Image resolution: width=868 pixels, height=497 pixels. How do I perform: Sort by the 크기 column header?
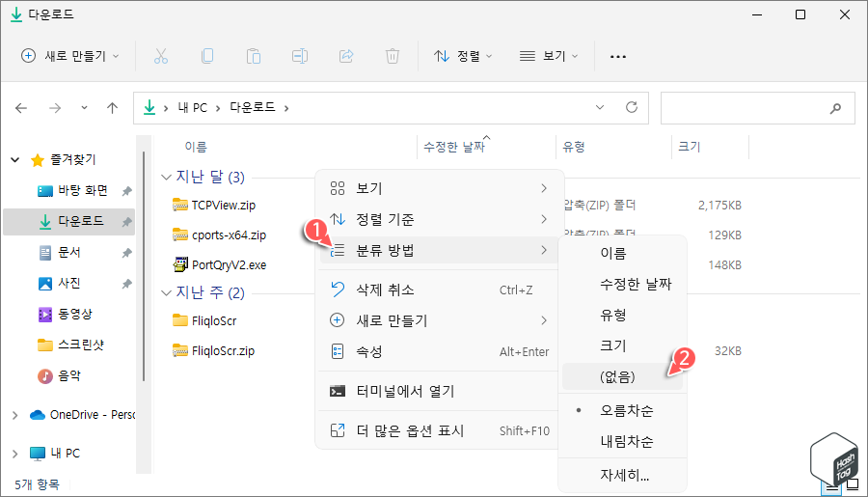pos(690,147)
